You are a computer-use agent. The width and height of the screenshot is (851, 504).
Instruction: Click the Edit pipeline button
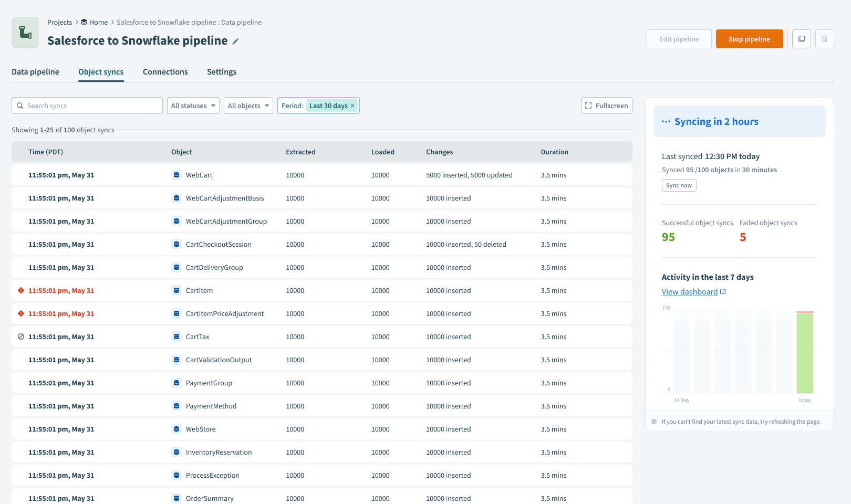click(679, 39)
